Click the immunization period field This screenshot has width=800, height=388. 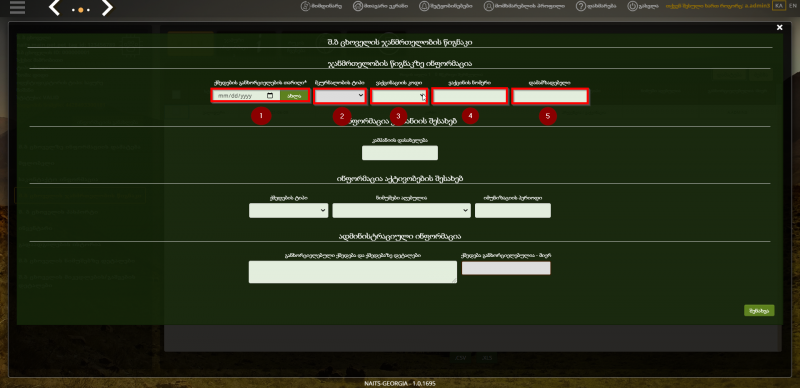pyautogui.click(x=513, y=210)
